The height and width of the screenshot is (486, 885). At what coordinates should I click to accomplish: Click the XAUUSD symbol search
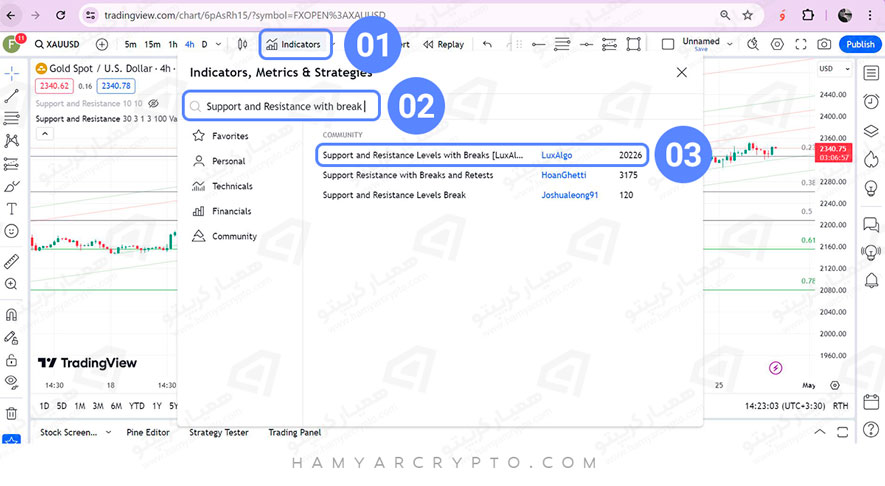[x=57, y=44]
